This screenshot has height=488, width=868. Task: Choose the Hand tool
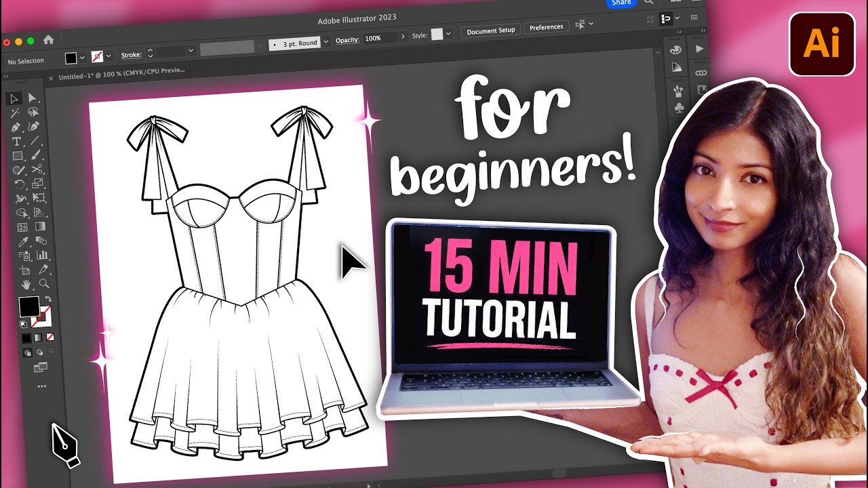point(26,285)
